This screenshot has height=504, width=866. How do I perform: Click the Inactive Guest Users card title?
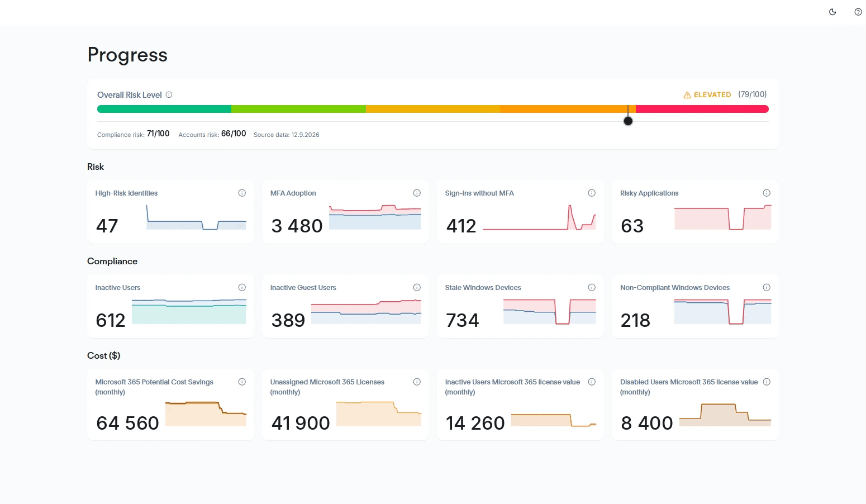coord(303,288)
